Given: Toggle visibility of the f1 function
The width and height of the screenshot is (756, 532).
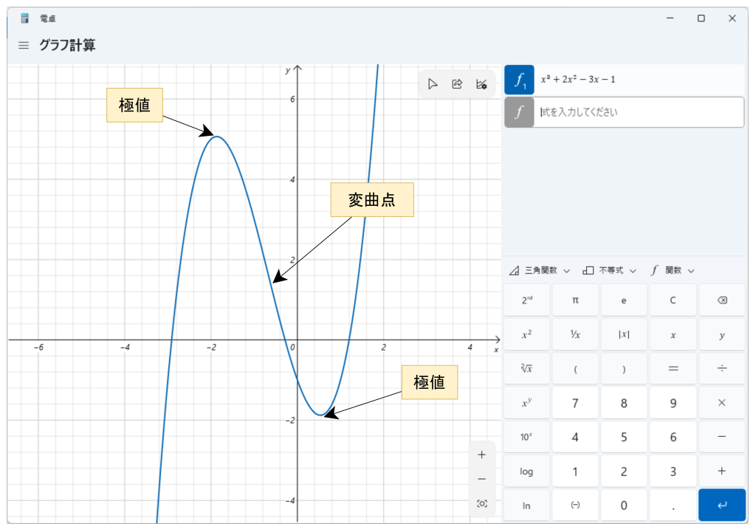Looking at the screenshot, I should click(519, 80).
